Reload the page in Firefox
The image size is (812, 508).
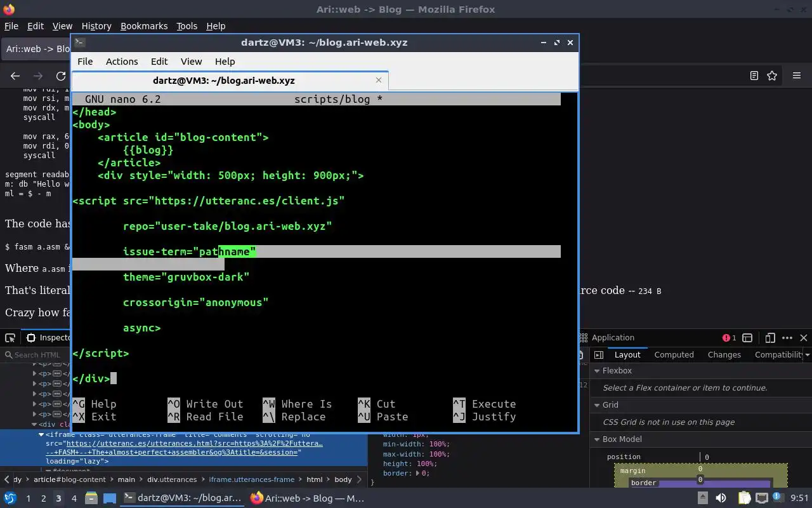coord(61,76)
